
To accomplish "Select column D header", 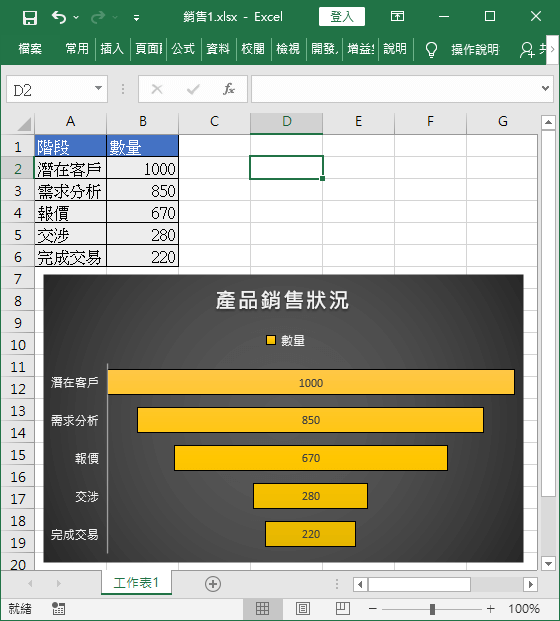I will pyautogui.click(x=287, y=121).
